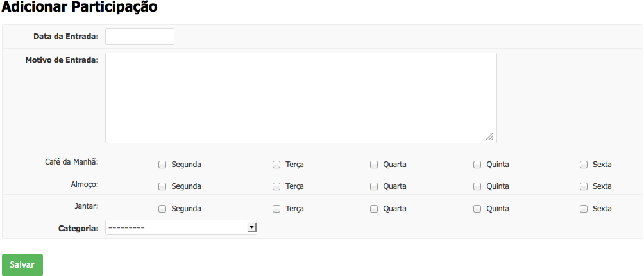644x276 pixels.
Task: Enable Quarta for Almoço
Action: (x=374, y=186)
